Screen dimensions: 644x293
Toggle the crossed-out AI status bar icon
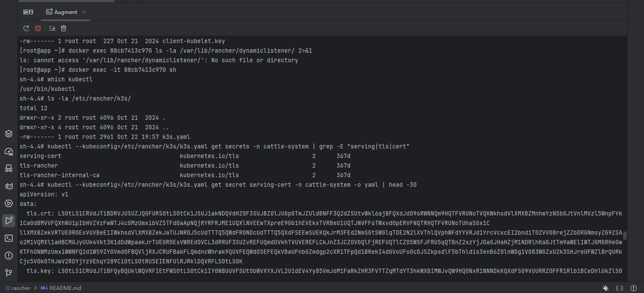(606, 288)
